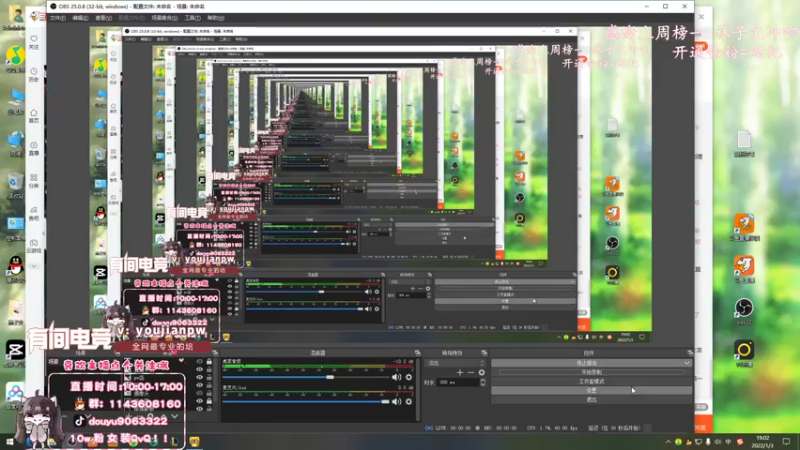This screenshot has width=800, height=450.
Task: Show hidden tray icons chevron on real taskbar
Action: click(x=668, y=442)
